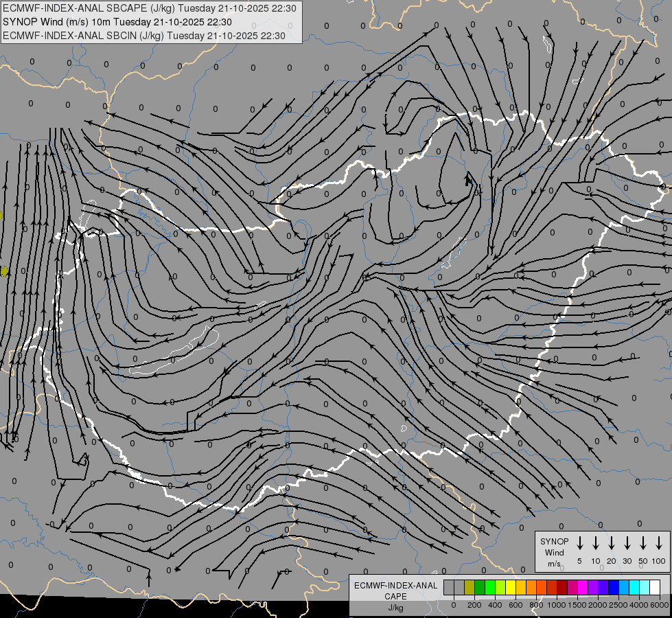Click the 'ECMWF-INDEX-ANAL SBCIN (J/kg)' title line
Image resolution: width=672 pixels, height=618 pixels.
pyautogui.click(x=144, y=36)
